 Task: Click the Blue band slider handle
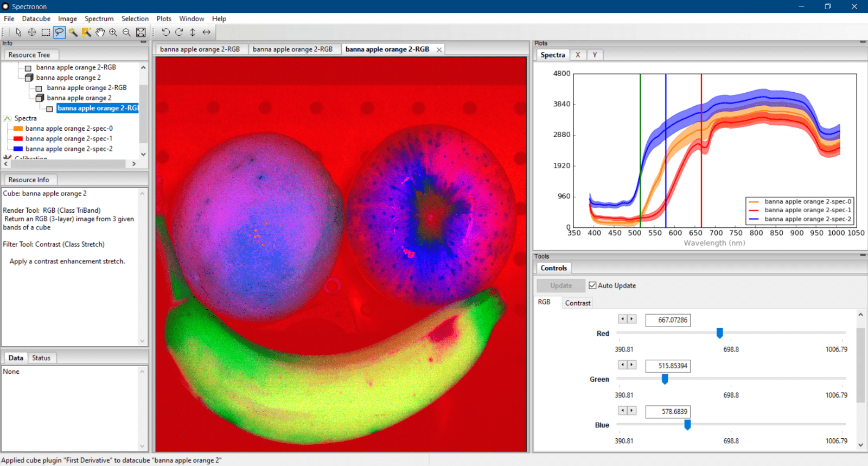(x=687, y=424)
